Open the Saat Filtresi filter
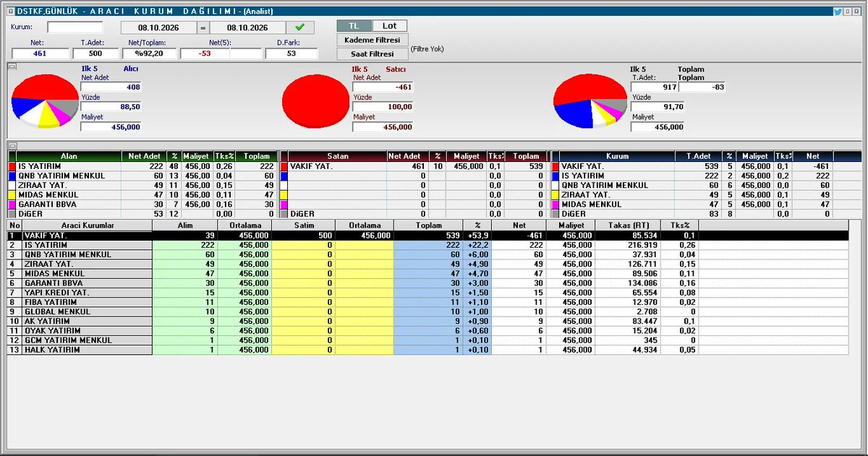 click(373, 53)
